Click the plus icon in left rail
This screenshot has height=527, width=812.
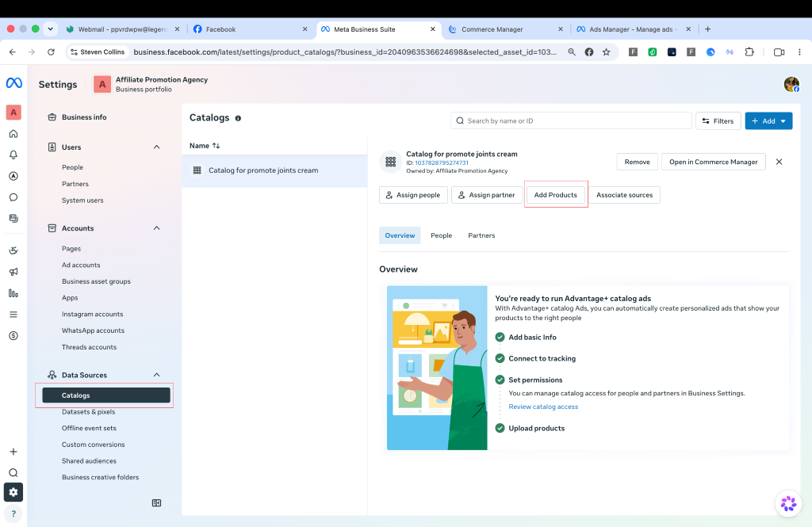13,452
